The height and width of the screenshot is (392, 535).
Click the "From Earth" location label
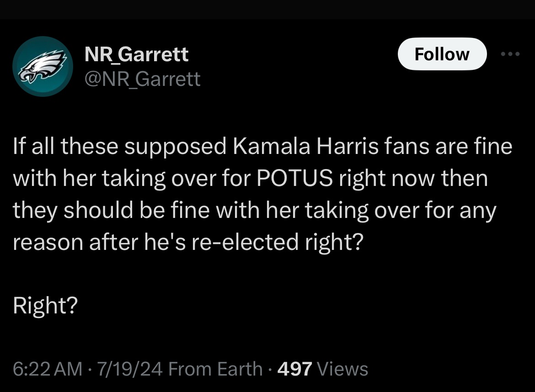[216, 369]
